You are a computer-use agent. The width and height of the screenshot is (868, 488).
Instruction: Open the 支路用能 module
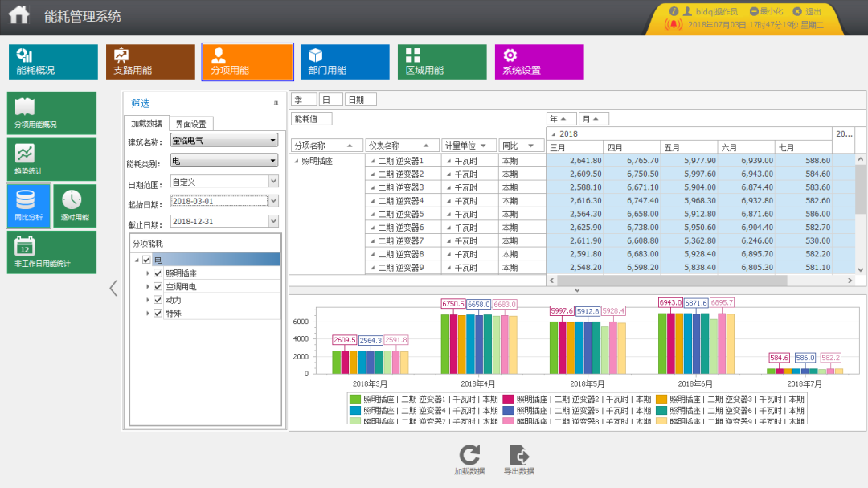[x=150, y=62]
